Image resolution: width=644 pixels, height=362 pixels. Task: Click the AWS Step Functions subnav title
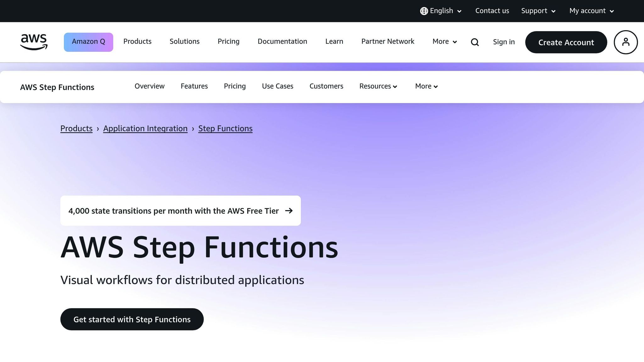click(x=57, y=87)
